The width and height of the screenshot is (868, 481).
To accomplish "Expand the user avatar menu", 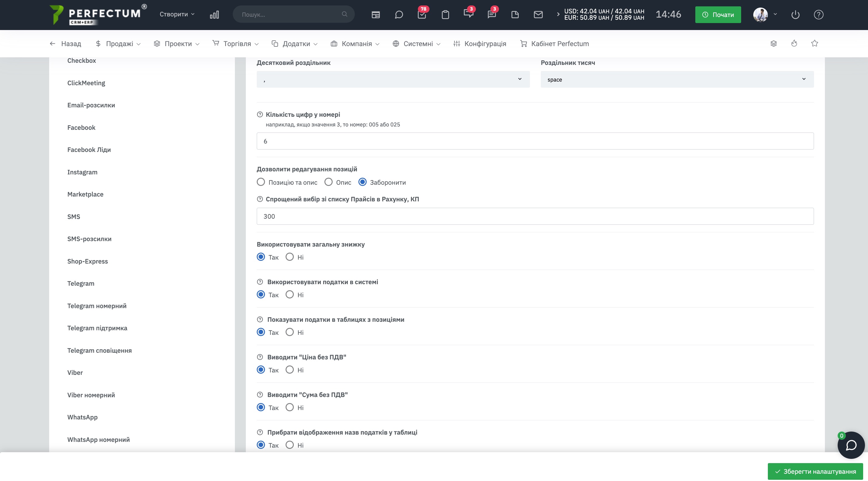I will coord(765,15).
